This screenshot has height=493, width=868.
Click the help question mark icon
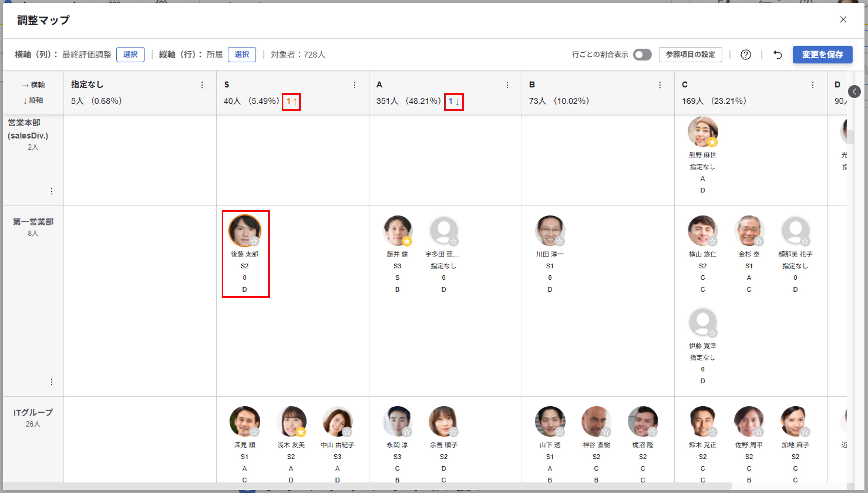(x=745, y=55)
